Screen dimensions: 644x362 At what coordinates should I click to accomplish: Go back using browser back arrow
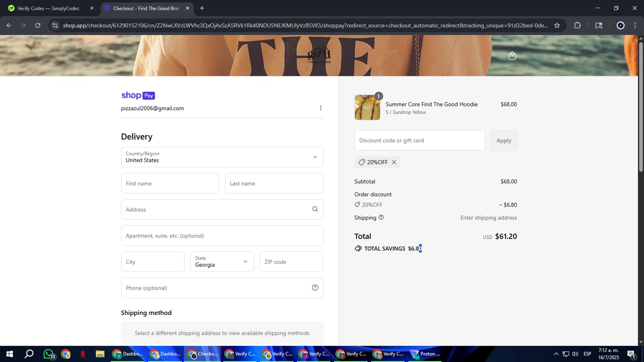click(9, 25)
